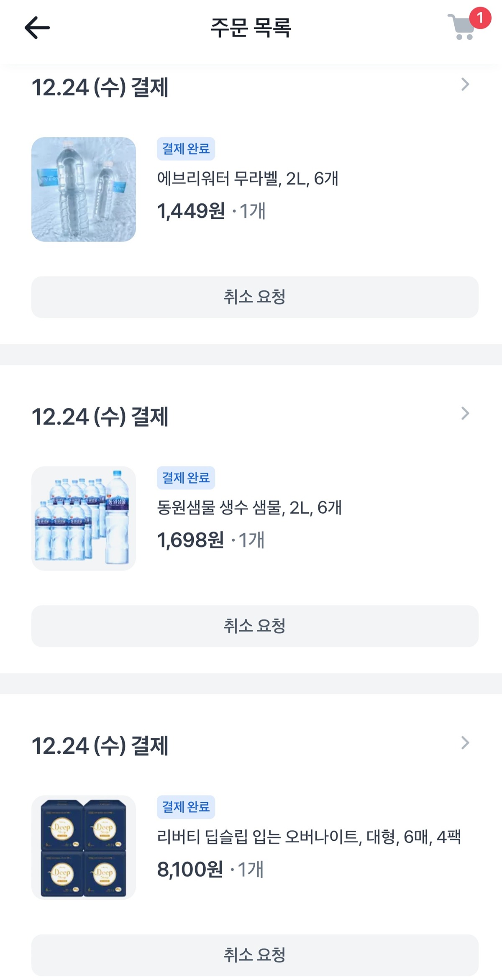Open the shopping cart
Image resolution: width=502 pixels, height=980 pixels.
pyautogui.click(x=462, y=27)
